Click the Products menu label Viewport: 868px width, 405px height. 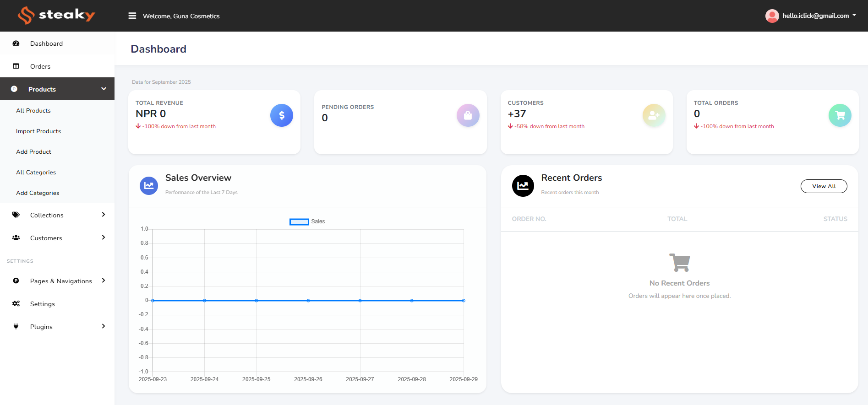pos(42,89)
